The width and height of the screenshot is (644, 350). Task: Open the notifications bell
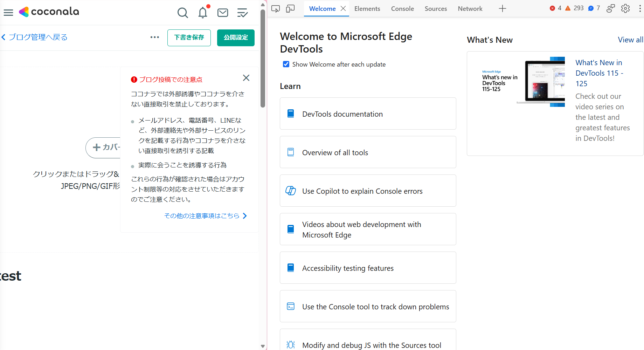click(x=203, y=13)
